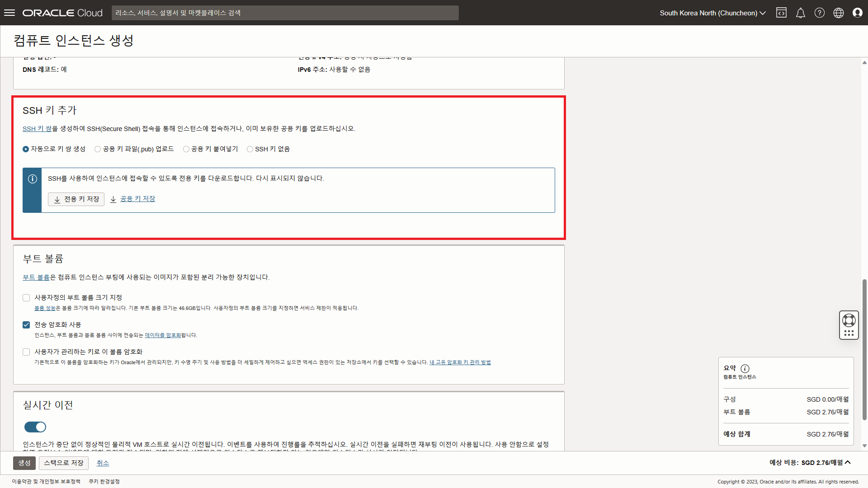Expand the 예상 비용 chevron at bottom
Image resolution: width=868 pixels, height=488 pixels.
848,462
